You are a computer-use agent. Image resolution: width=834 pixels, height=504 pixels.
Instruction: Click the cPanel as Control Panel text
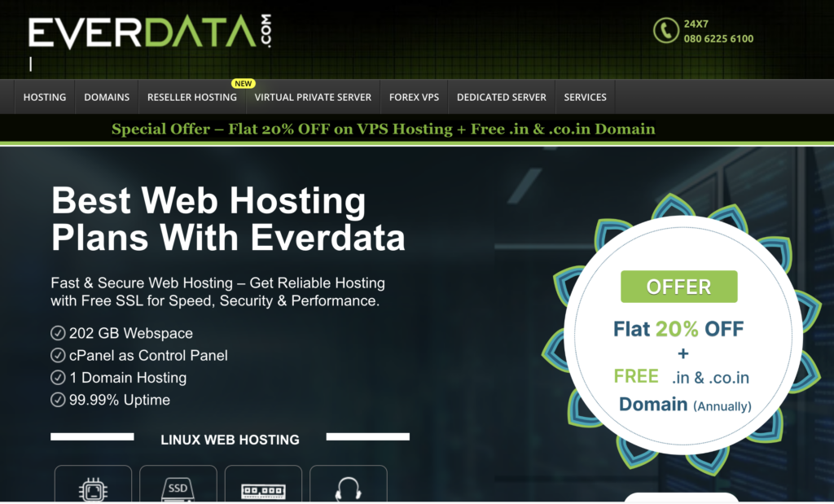148,355
